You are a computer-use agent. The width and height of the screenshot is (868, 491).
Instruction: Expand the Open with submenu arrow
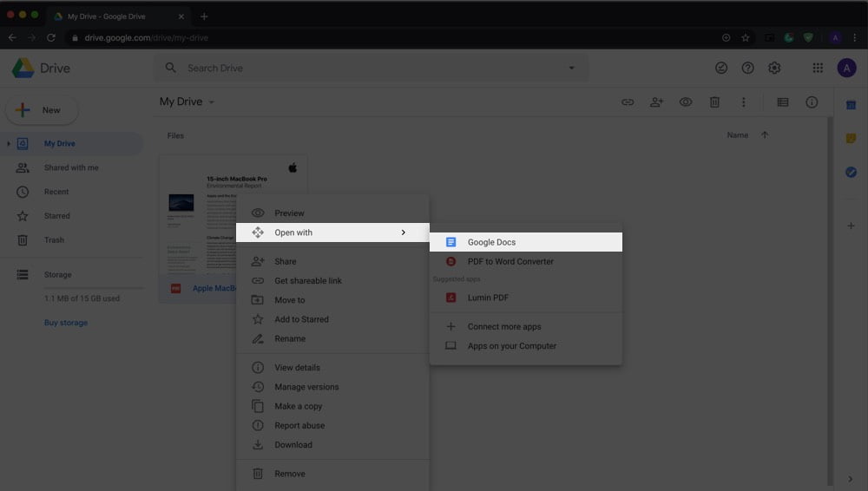pos(403,232)
